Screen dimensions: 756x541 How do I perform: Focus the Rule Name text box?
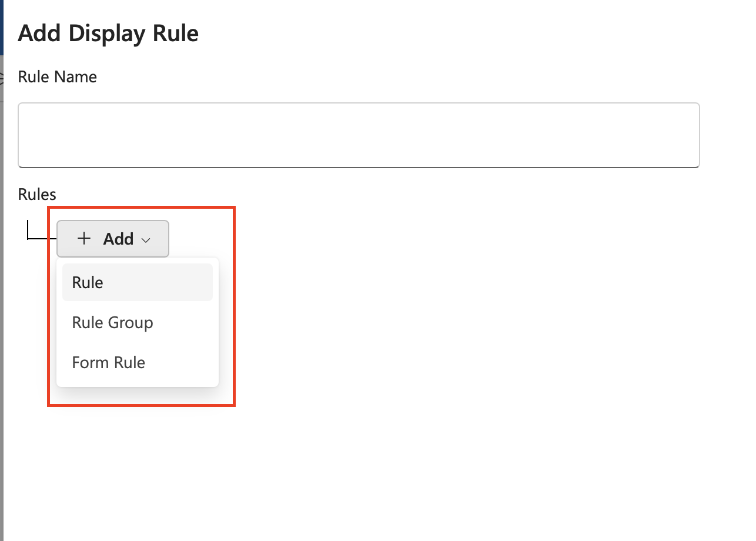(x=359, y=135)
